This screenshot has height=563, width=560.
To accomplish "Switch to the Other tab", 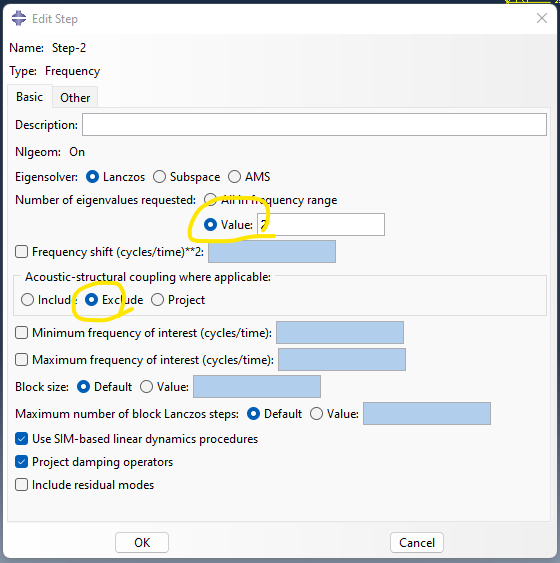I will 75,97.
